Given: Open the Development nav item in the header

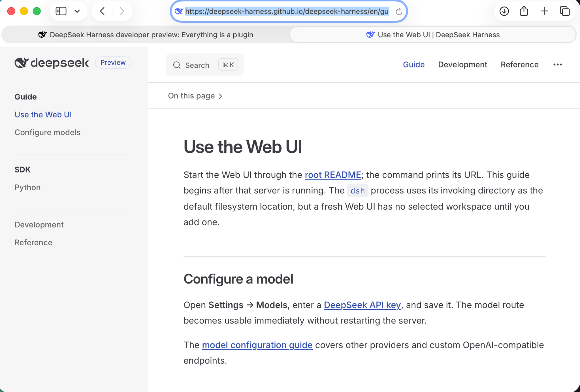Looking at the screenshot, I should pyautogui.click(x=462, y=65).
